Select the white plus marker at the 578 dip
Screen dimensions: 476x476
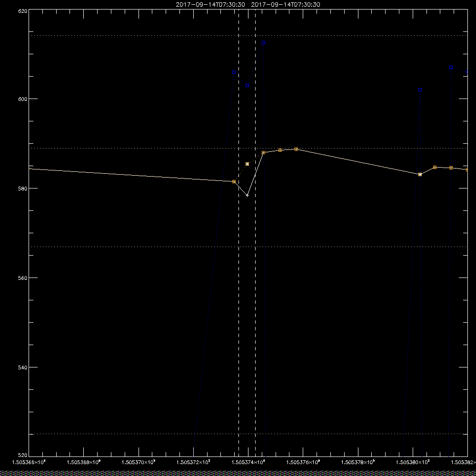[248, 196]
